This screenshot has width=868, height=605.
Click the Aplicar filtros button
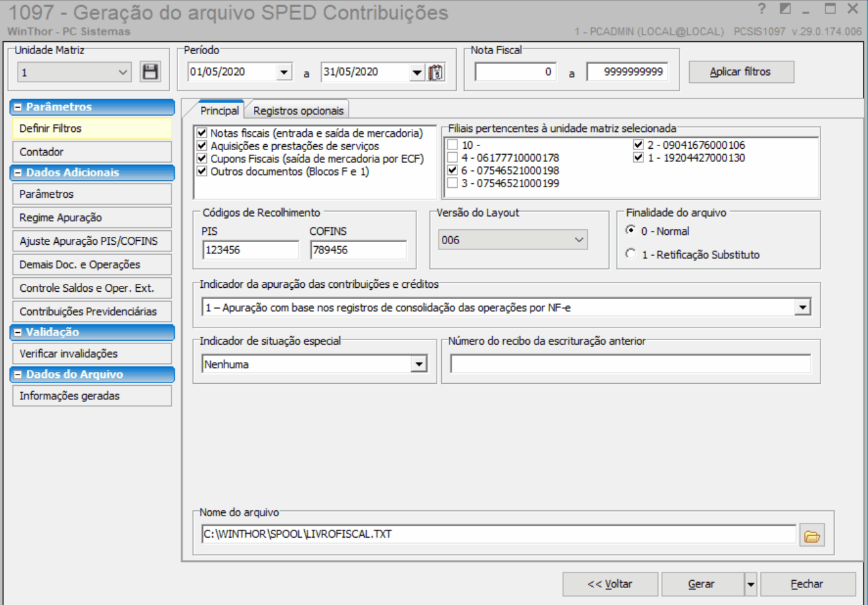click(741, 72)
